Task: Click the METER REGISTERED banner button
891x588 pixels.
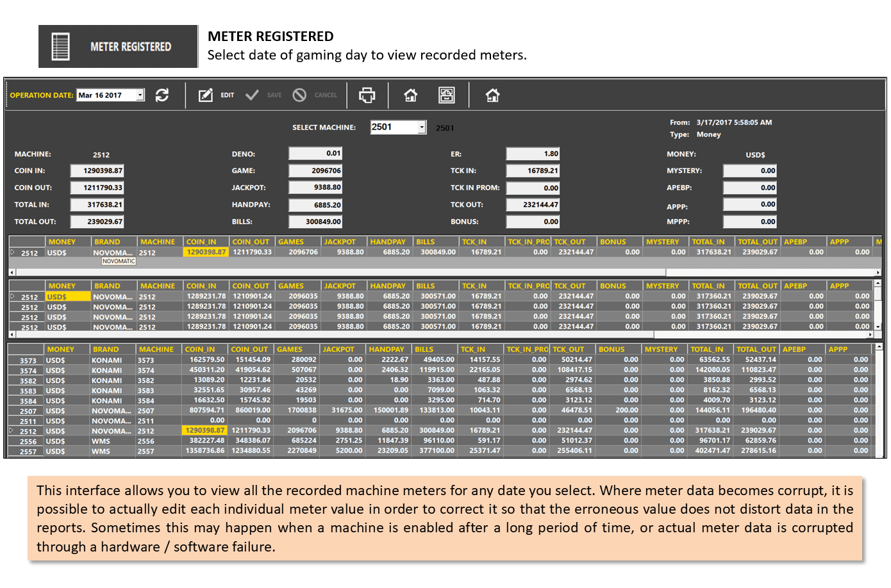Action: tap(118, 47)
